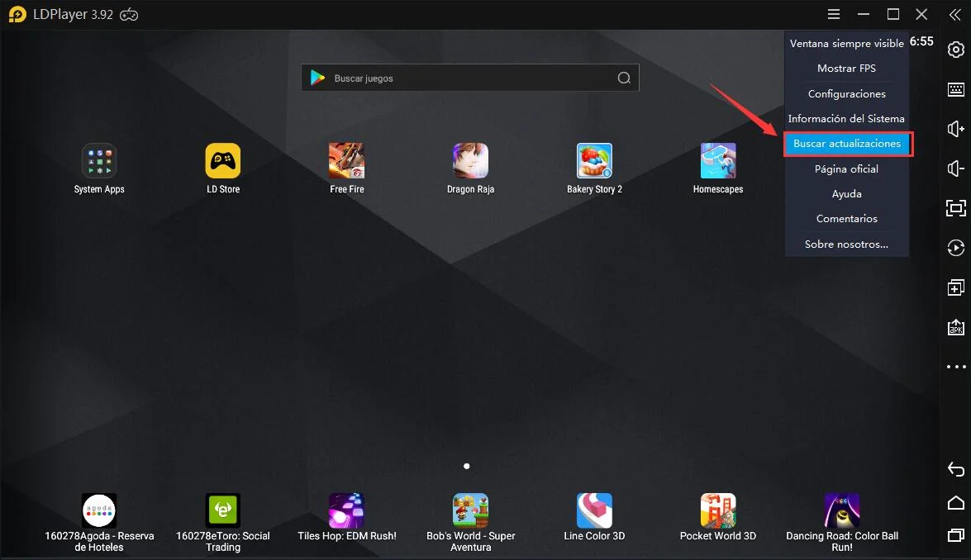
Task: Launch Bob's World Super Aventura
Action: tap(471, 510)
